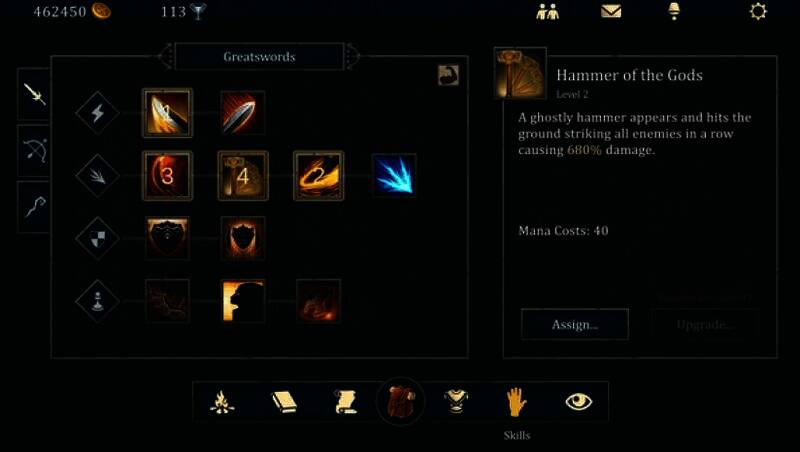800x452 pixels.
Task: Toggle the eye icon in bottom bar
Action: pyautogui.click(x=579, y=402)
